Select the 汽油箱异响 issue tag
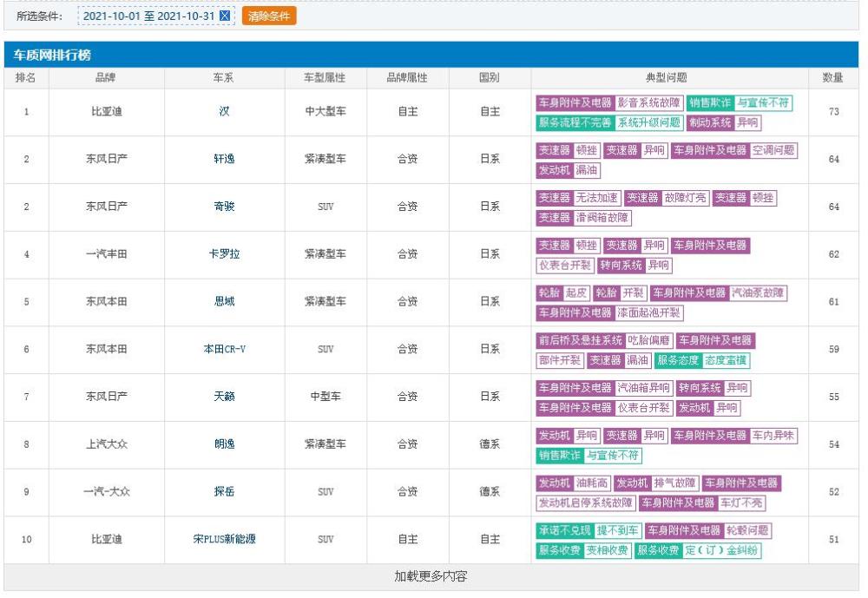This screenshot has width=868, height=598. pos(643,389)
